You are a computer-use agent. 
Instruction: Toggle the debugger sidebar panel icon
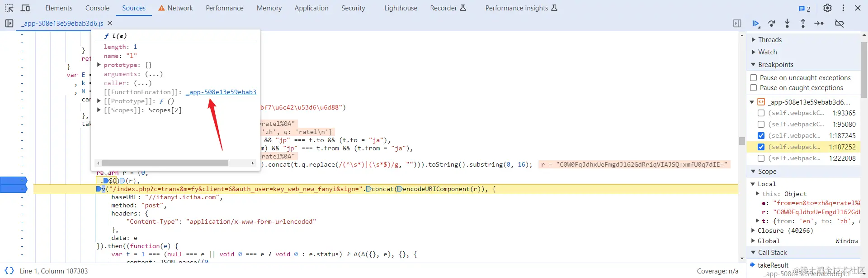[x=737, y=23]
